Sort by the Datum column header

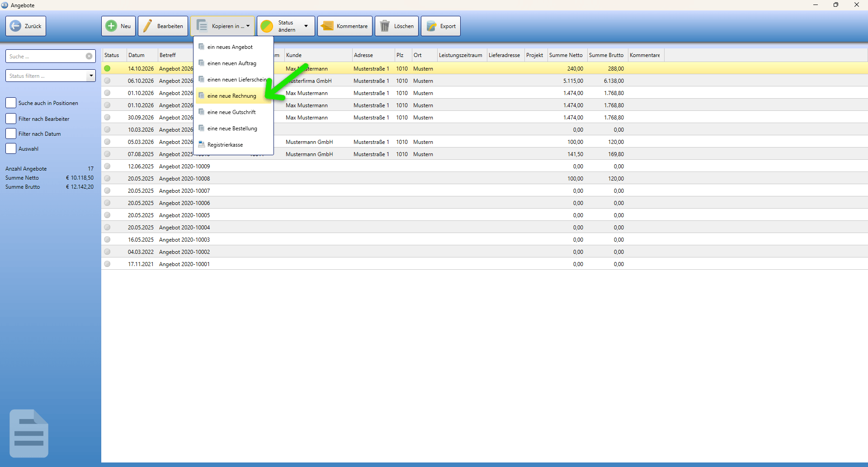[142, 55]
